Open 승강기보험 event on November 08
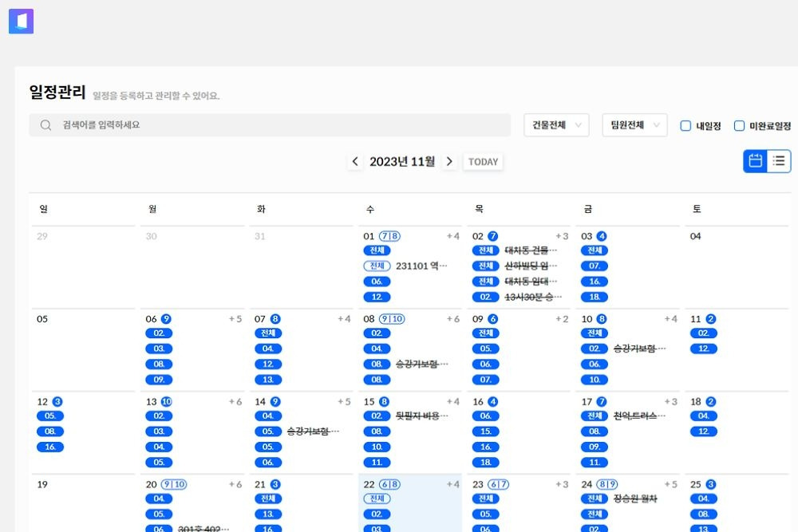This screenshot has height=532, width=798. pos(421,365)
